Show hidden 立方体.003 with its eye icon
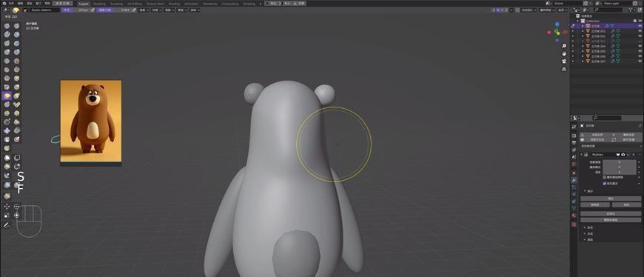 [x=640, y=41]
